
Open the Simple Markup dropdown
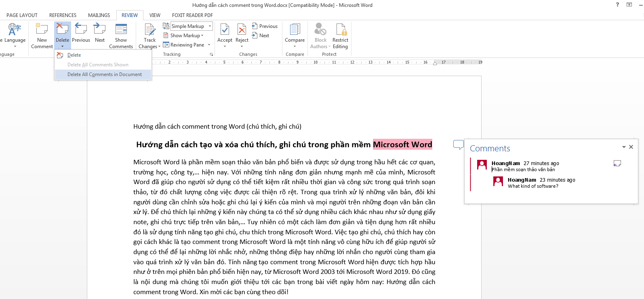click(210, 26)
